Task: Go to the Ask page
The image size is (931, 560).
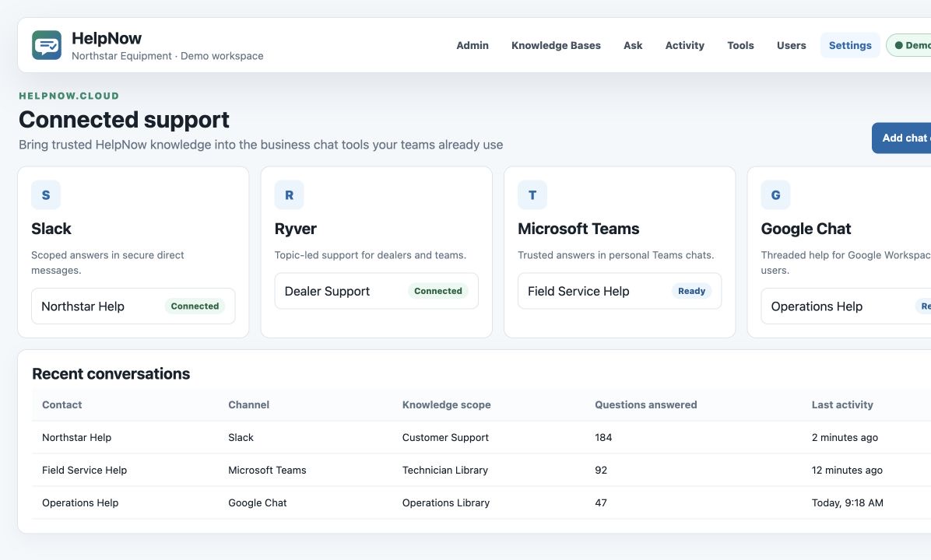Action: 633,45
